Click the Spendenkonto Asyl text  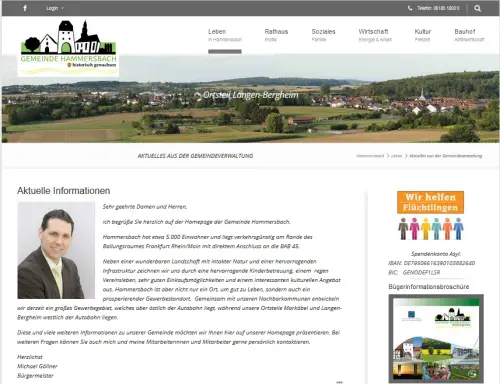tap(436, 254)
